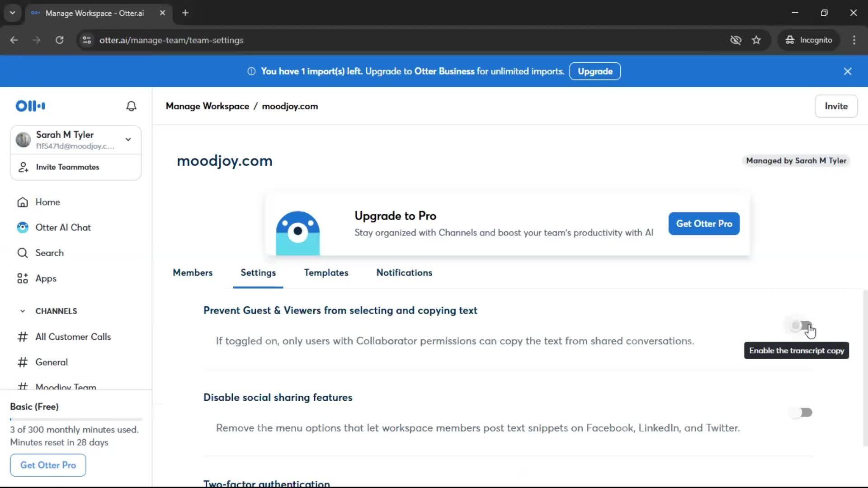
Task: Click the Otter mascot illustration
Action: 297,233
